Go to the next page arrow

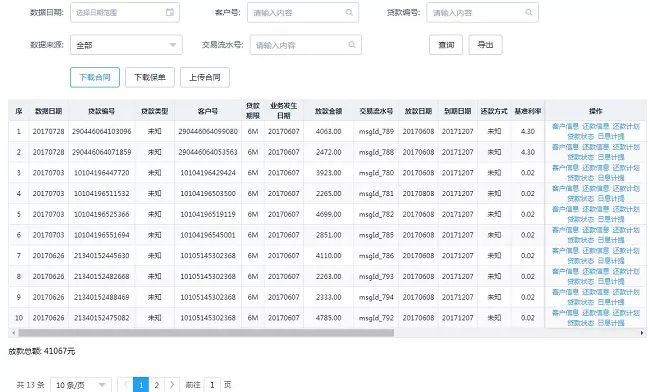coord(172,385)
